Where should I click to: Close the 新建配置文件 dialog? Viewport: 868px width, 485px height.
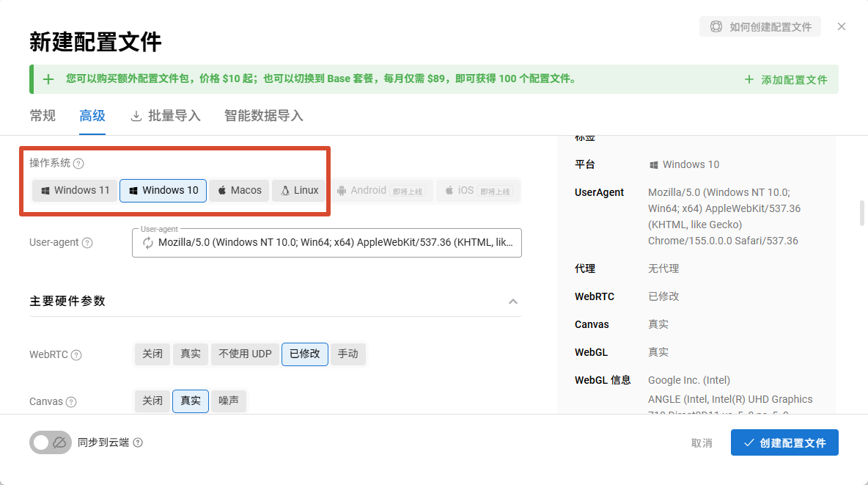click(x=842, y=26)
